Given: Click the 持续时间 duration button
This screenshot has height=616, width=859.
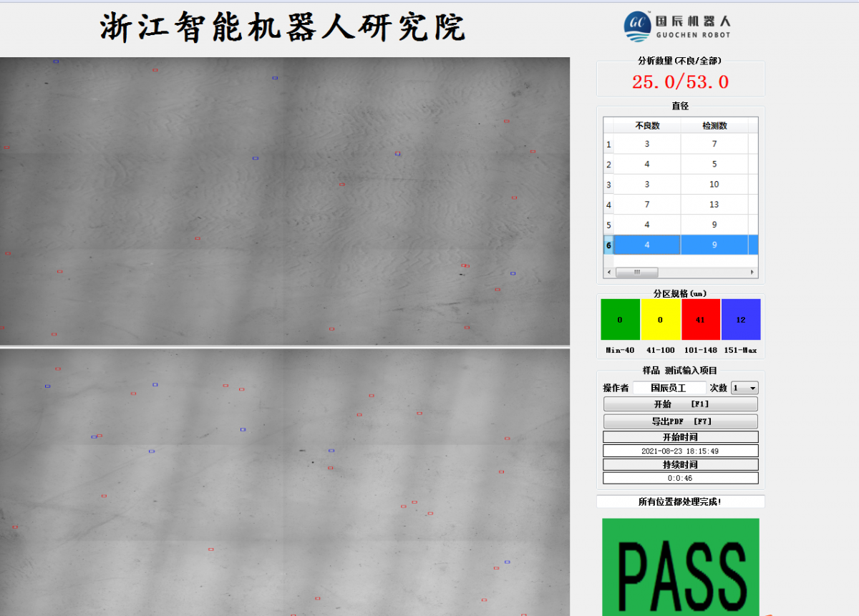Looking at the screenshot, I should coord(680,464).
